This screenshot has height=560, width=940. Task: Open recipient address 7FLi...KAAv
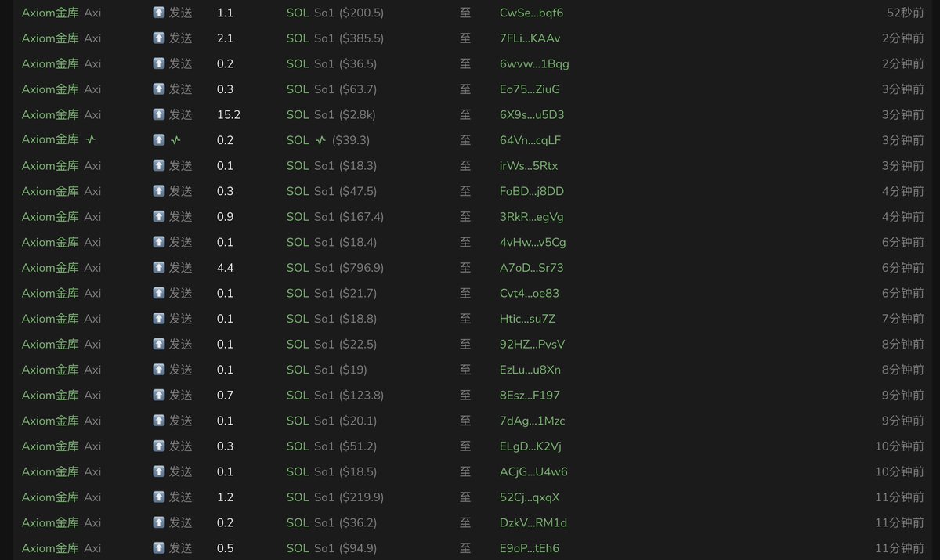530,38
